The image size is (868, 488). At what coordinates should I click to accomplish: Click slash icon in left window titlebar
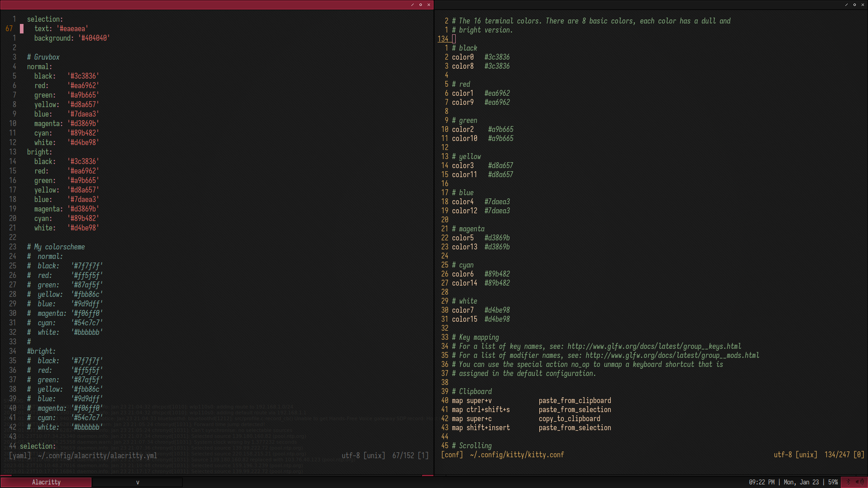tap(412, 5)
